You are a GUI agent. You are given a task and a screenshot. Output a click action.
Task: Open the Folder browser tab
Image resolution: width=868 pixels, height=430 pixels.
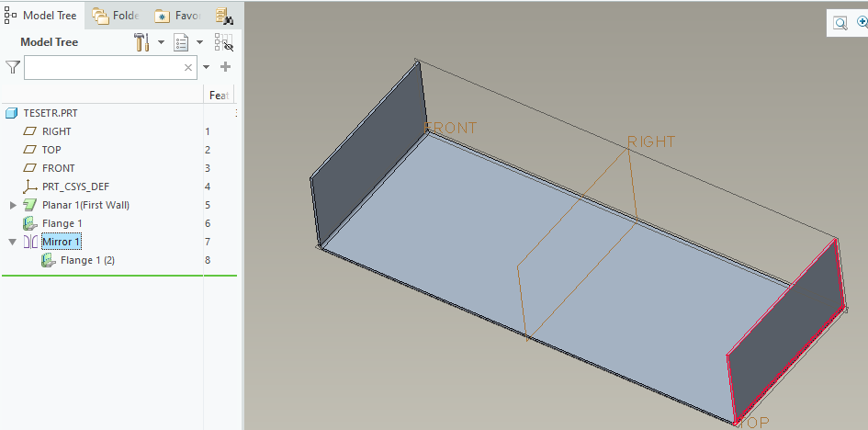point(116,16)
